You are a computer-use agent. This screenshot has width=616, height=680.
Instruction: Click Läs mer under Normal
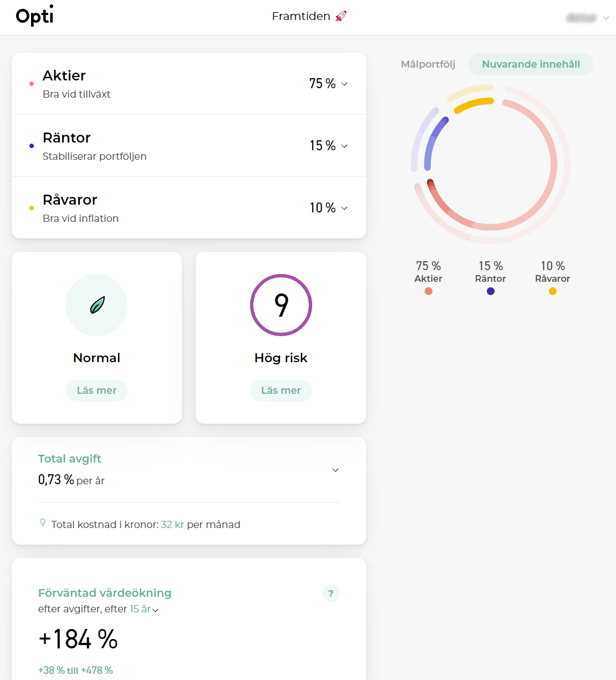click(x=96, y=390)
